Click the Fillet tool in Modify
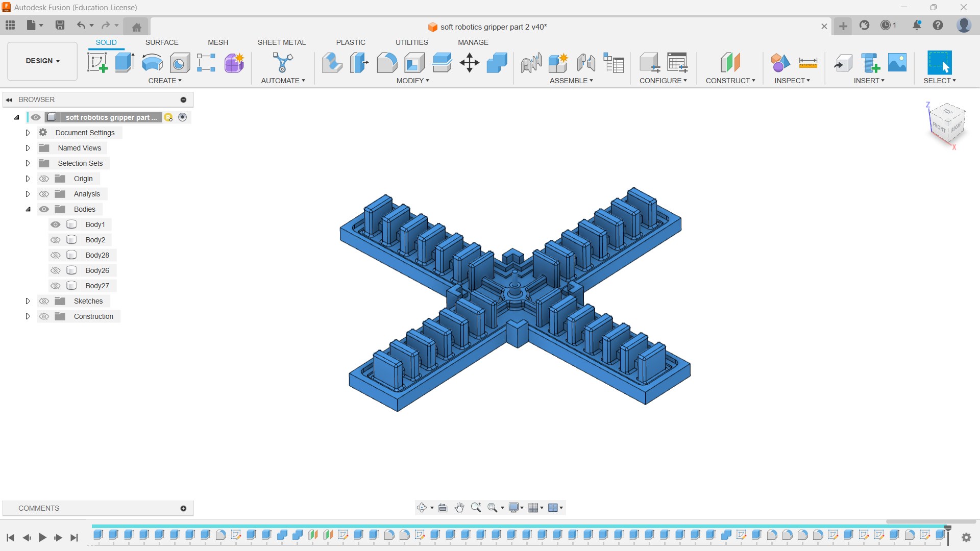The image size is (980, 551). pos(387,63)
